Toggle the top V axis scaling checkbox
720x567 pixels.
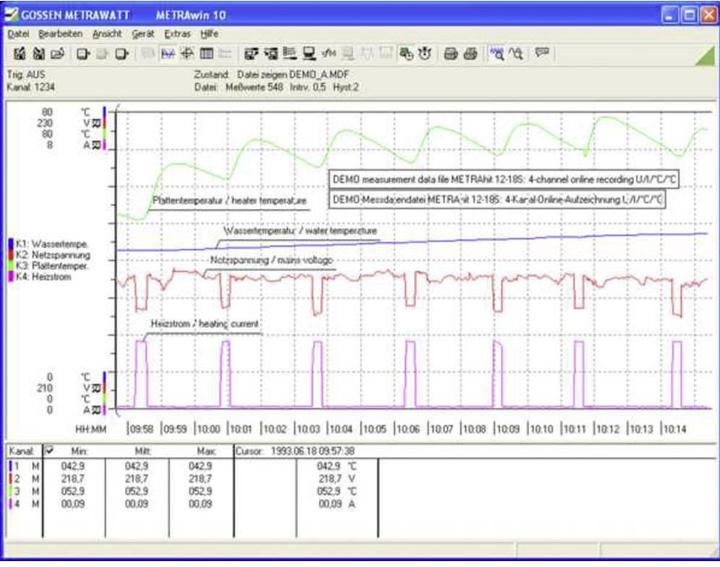click(96, 123)
